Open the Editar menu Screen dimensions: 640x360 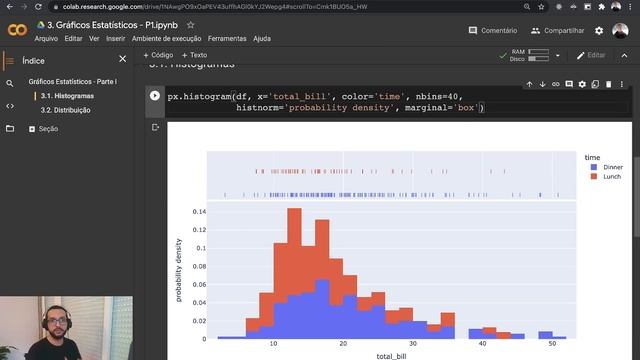pos(73,38)
